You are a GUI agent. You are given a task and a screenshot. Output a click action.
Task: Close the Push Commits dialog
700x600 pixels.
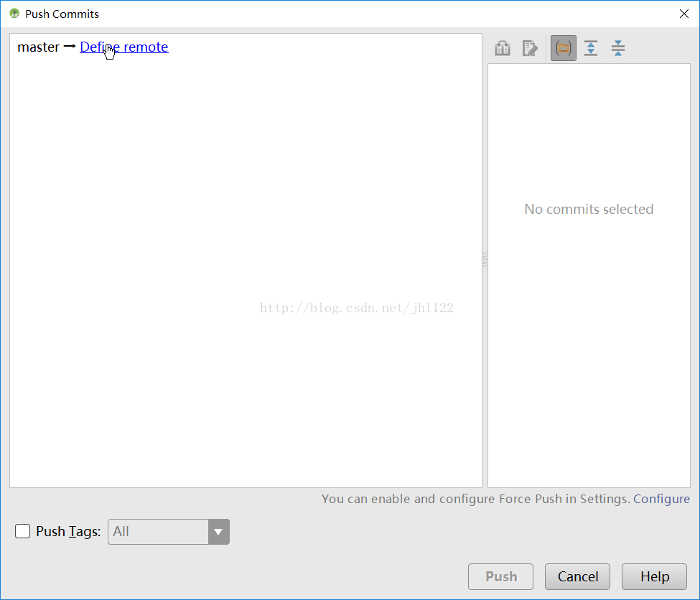tap(684, 14)
